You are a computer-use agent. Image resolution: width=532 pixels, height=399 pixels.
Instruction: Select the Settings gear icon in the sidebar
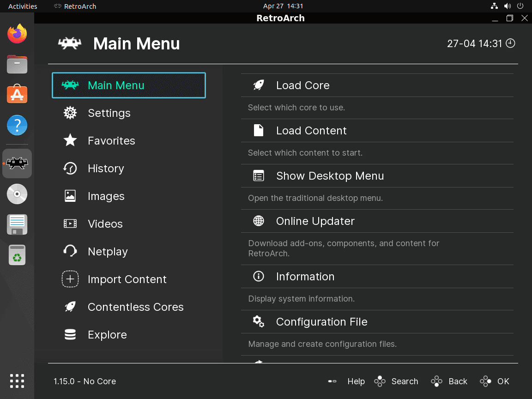coord(70,113)
